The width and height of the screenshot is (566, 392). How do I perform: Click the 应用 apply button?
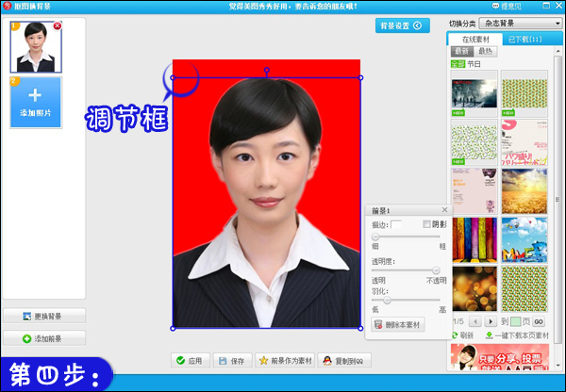(x=190, y=361)
